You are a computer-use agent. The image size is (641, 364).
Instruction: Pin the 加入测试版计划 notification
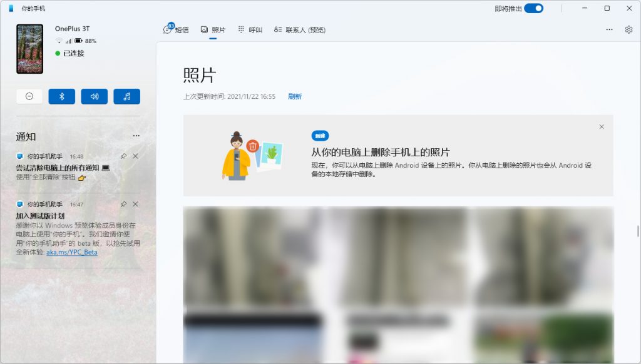pos(123,204)
